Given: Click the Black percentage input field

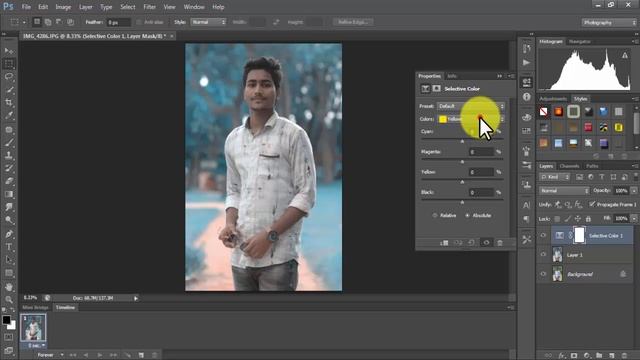Looking at the screenshot, I should click(481, 192).
